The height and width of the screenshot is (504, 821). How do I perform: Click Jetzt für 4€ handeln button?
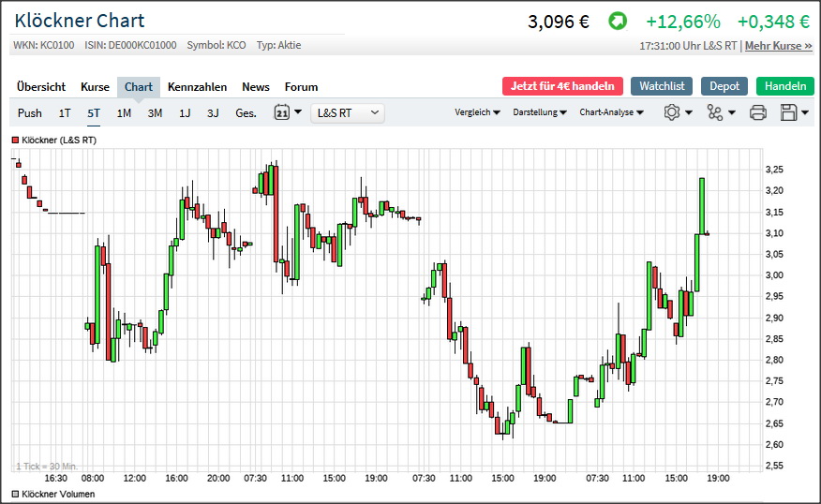[563, 86]
